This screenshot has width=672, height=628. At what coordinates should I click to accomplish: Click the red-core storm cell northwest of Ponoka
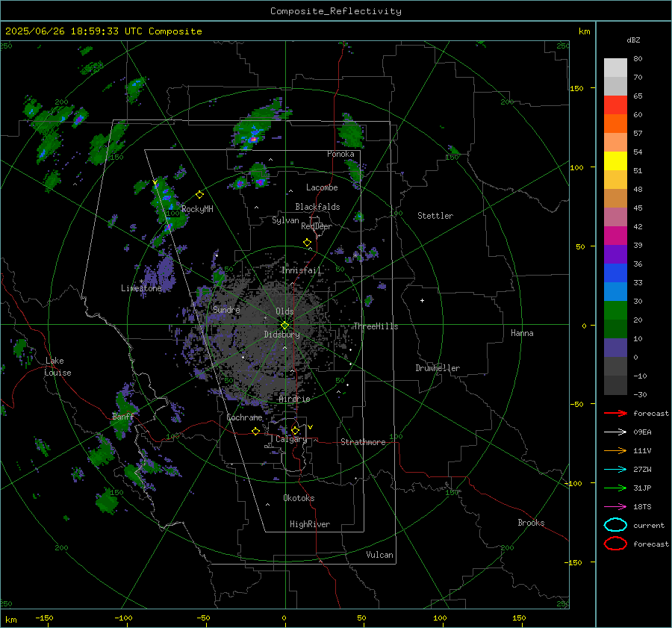click(x=254, y=139)
